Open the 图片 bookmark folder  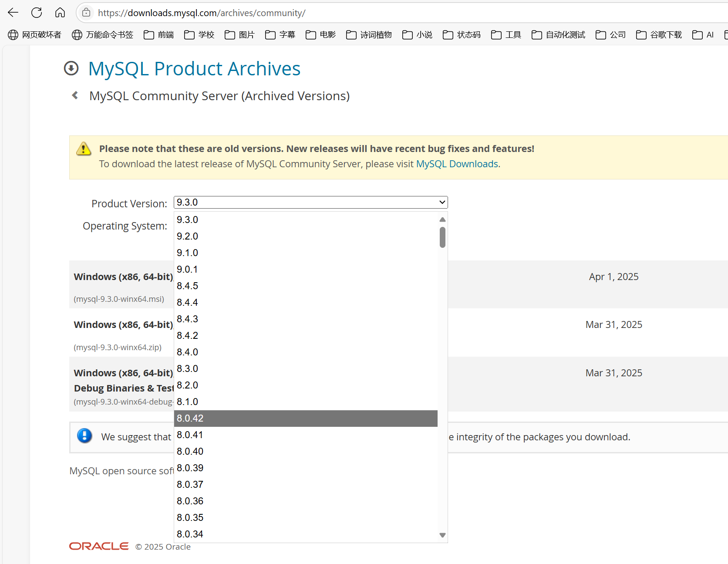240,35
